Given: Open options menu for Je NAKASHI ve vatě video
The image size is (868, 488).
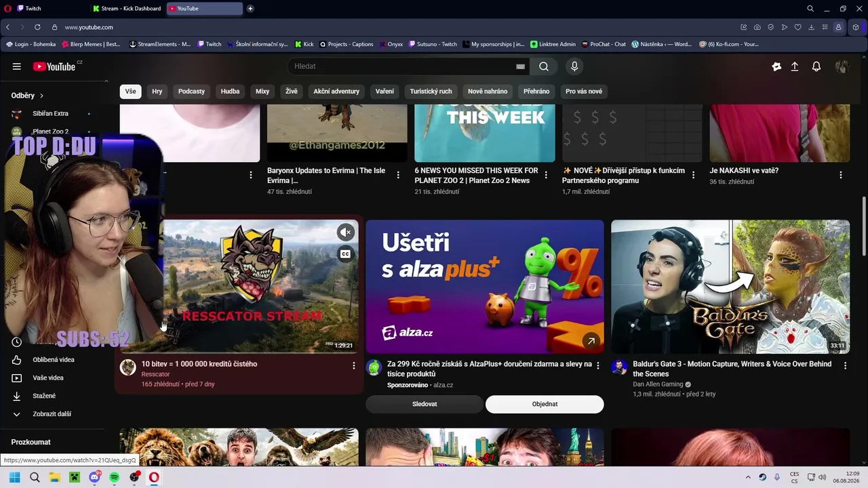Looking at the screenshot, I should pos(841,175).
